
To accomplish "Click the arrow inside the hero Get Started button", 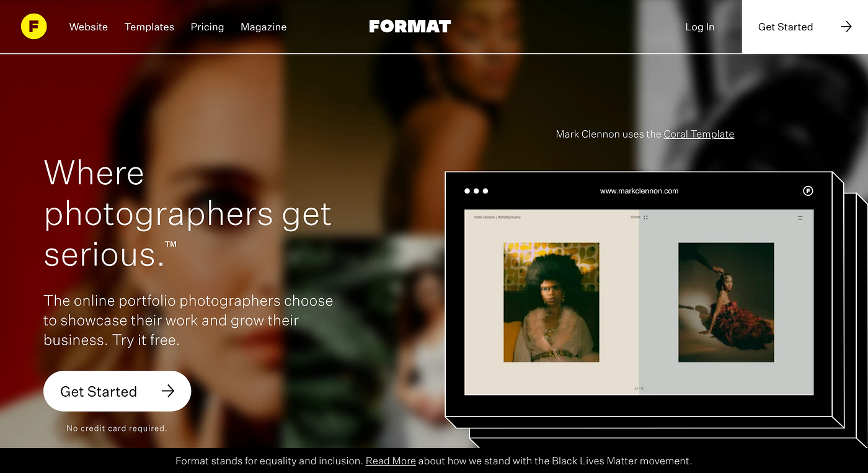I will click(167, 391).
